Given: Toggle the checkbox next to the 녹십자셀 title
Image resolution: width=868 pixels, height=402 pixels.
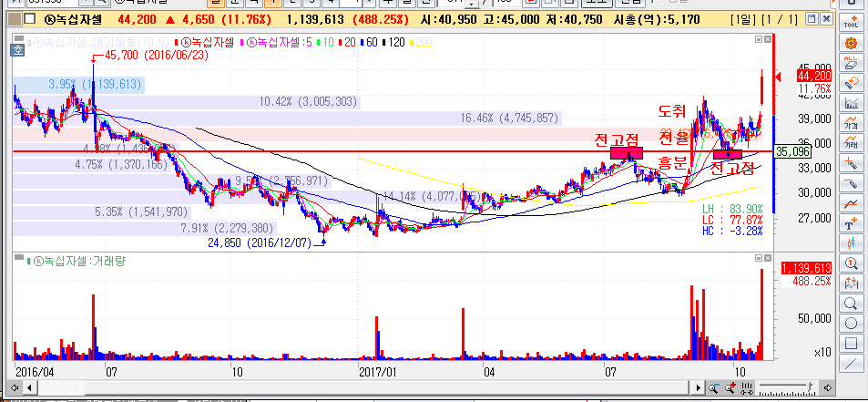Looking at the screenshot, I should coord(28,18).
